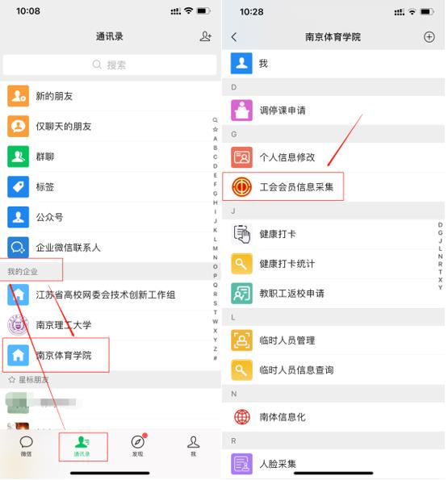Open 群聊 green group icon
This screenshot has height=480, width=448.
tap(18, 157)
